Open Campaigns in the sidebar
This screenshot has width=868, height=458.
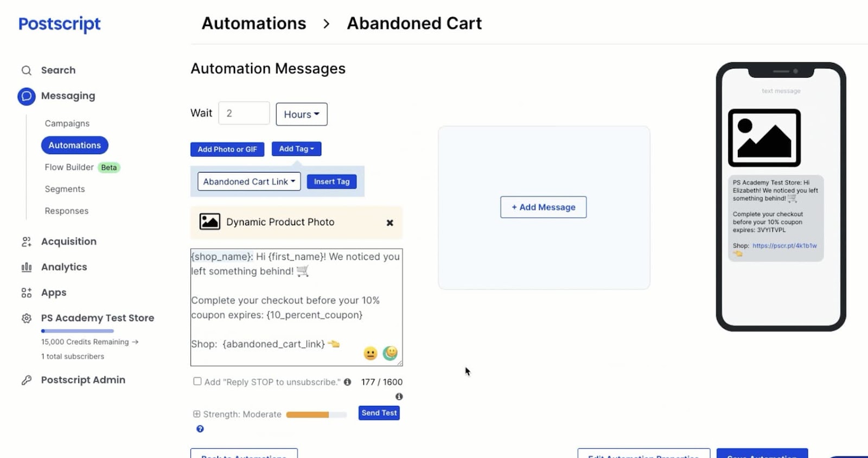coord(67,124)
